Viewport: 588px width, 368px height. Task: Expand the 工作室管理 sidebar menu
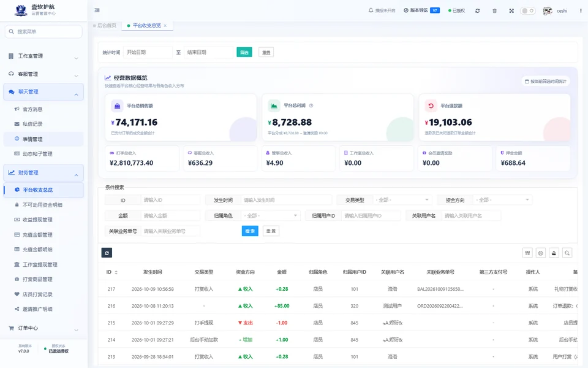tap(43, 56)
